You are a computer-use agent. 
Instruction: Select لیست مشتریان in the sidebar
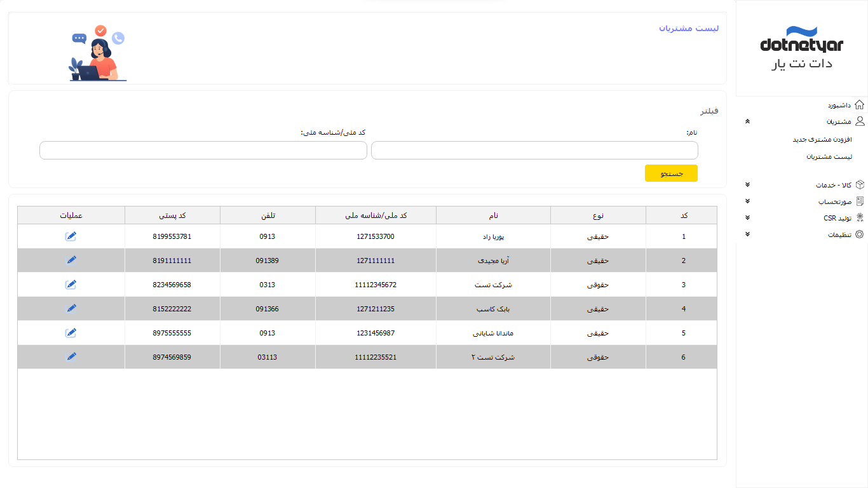pos(825,156)
